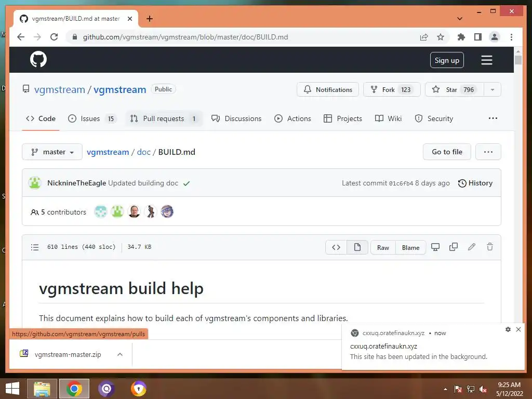
Task: Open the hamburger navigation menu
Action: (x=486, y=60)
